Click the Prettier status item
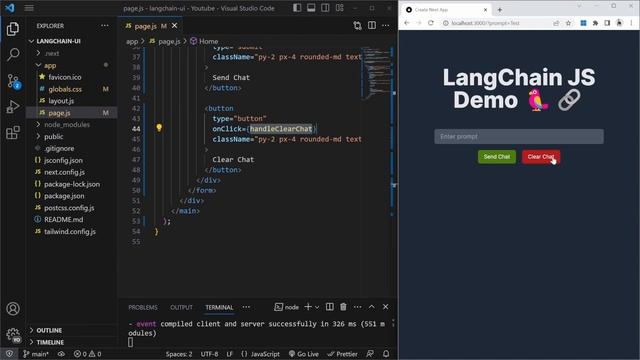The height and width of the screenshot is (360, 640). pos(343,354)
